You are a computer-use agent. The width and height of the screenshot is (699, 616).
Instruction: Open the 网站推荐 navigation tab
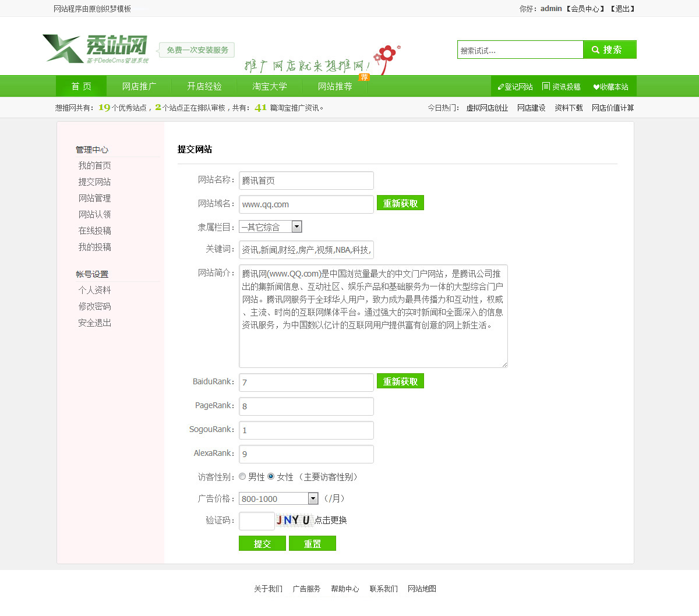tap(335, 86)
